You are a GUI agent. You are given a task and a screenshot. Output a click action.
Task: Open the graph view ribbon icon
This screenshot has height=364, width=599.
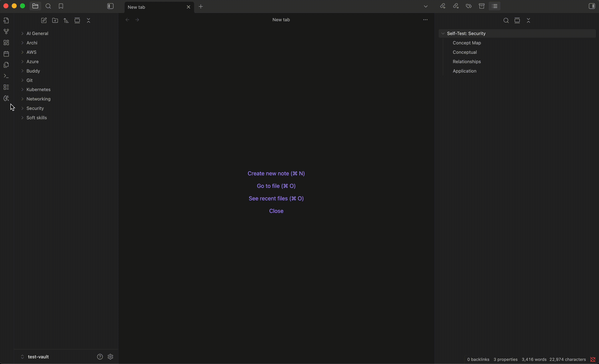(x=6, y=31)
